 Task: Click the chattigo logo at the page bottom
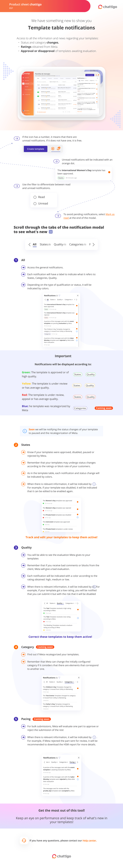pyautogui.click(x=62, y=857)
